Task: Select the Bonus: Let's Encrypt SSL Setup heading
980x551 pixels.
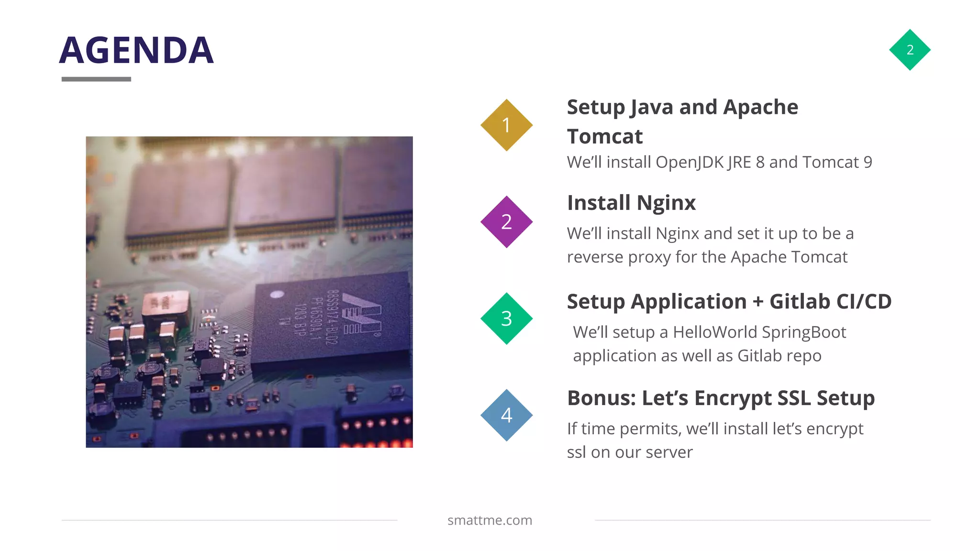Action: 721,398
